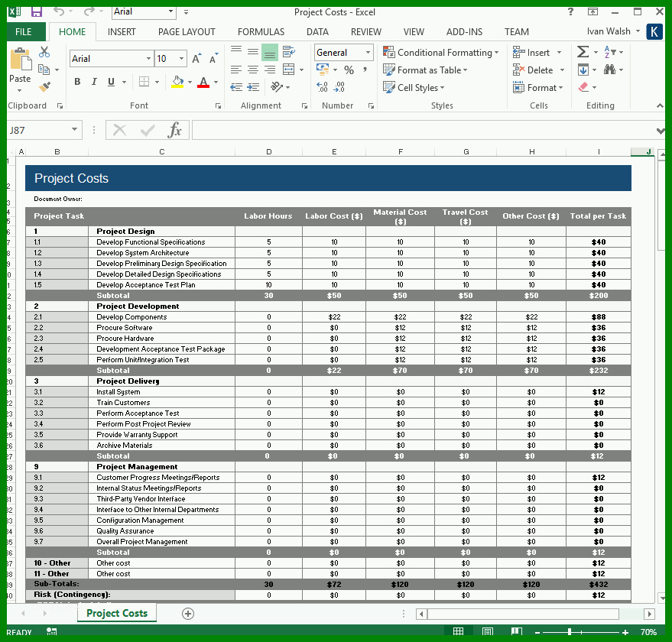Viewport: 672px width, 642px height.
Task: Click the AutoSum sigma icon
Action: coord(583,52)
